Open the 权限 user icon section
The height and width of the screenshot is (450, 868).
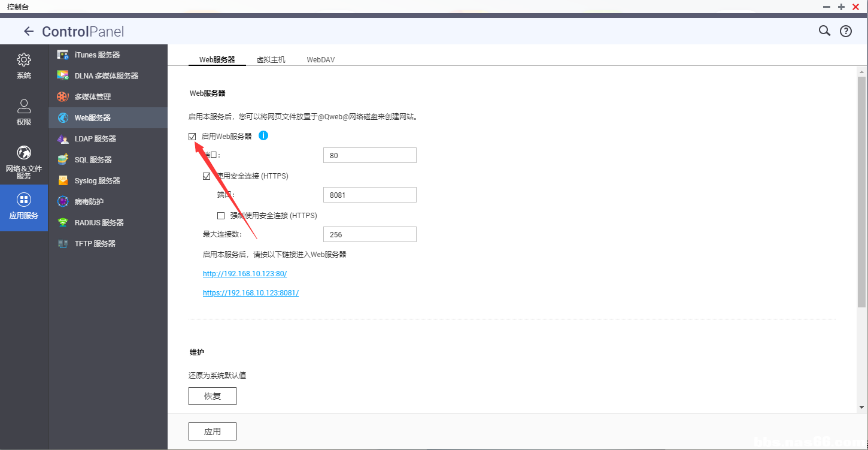[24, 112]
